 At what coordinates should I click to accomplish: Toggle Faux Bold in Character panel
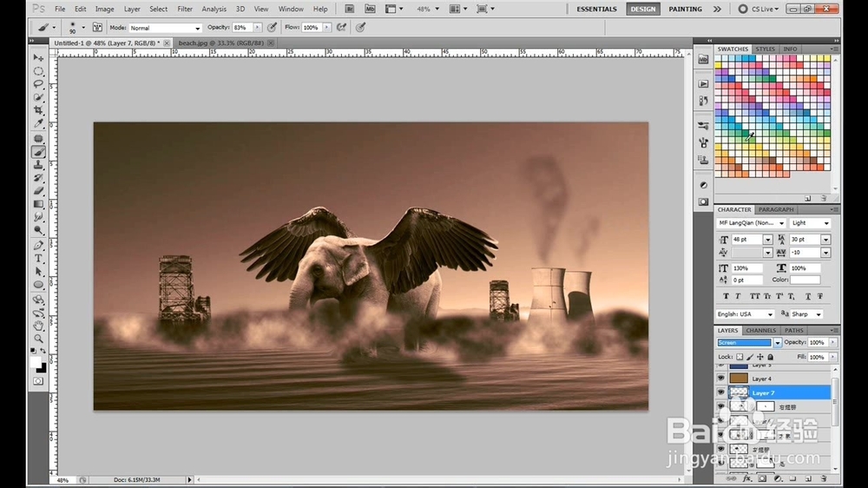(726, 296)
